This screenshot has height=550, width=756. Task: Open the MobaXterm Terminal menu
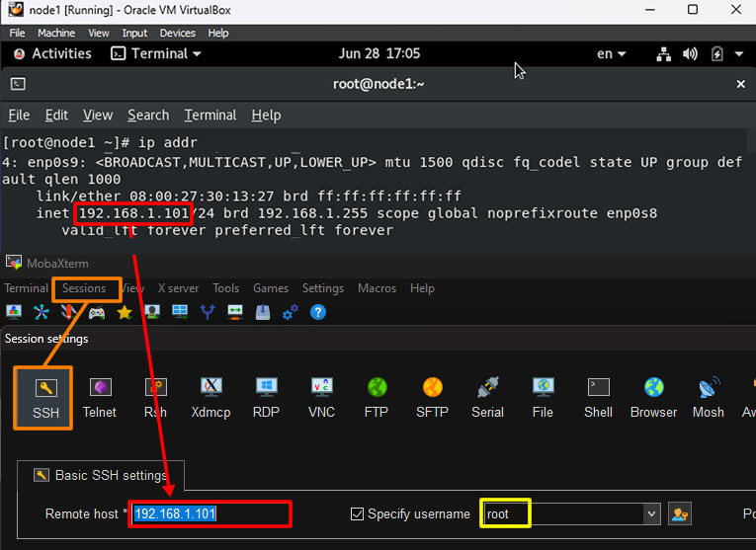(x=26, y=288)
